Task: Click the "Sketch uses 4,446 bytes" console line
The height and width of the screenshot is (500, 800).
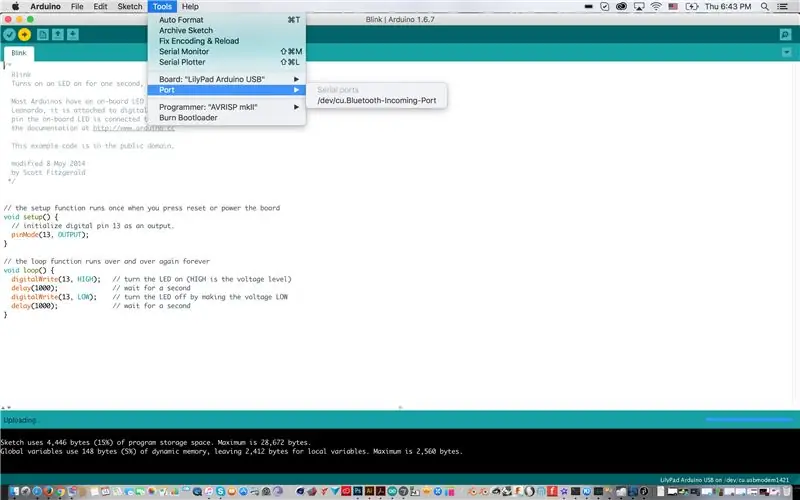Action: click(156, 442)
